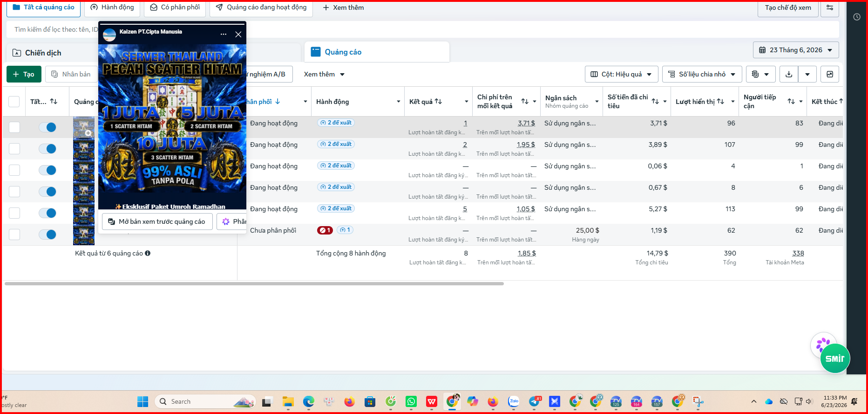
Task: Switch to Hành động filter tab
Action: (112, 7)
